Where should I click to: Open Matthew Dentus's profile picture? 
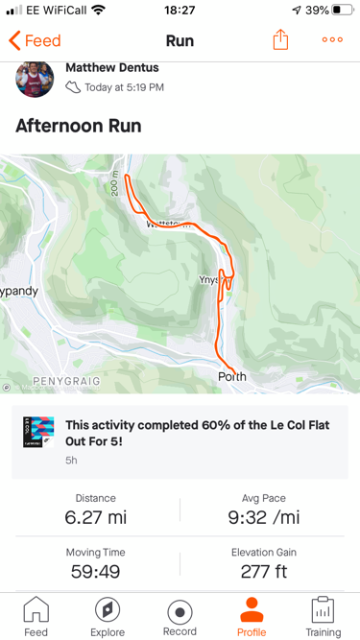click(x=35, y=79)
